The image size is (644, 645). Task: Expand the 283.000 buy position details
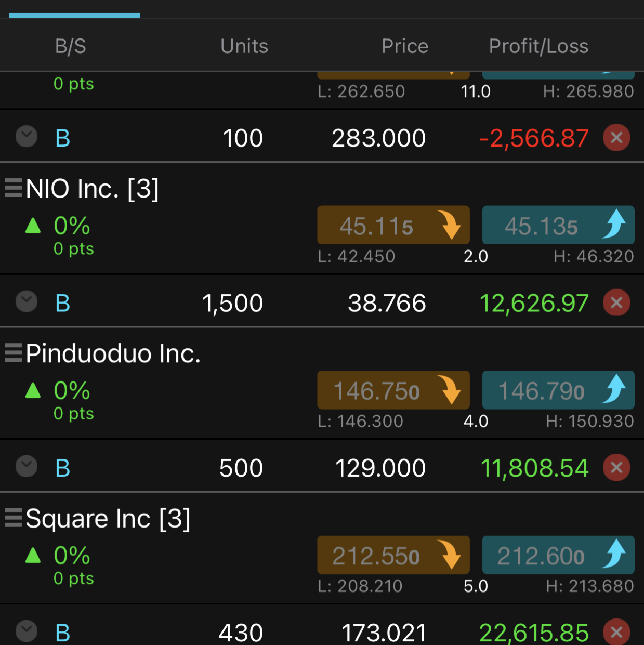pos(27,136)
